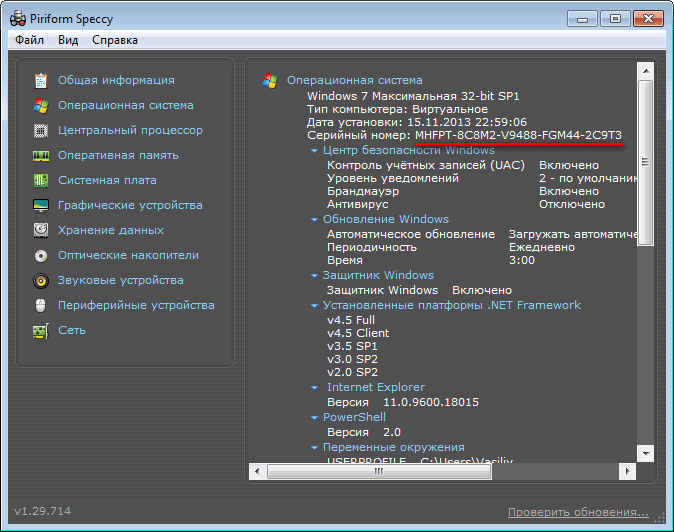Click the Проверить обновления link
The width and height of the screenshot is (674, 532).
577,512
